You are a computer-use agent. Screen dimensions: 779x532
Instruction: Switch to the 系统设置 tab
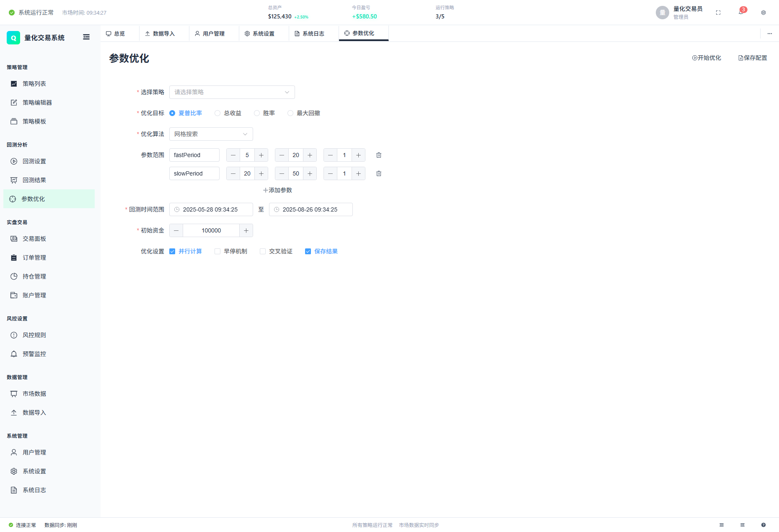point(264,34)
